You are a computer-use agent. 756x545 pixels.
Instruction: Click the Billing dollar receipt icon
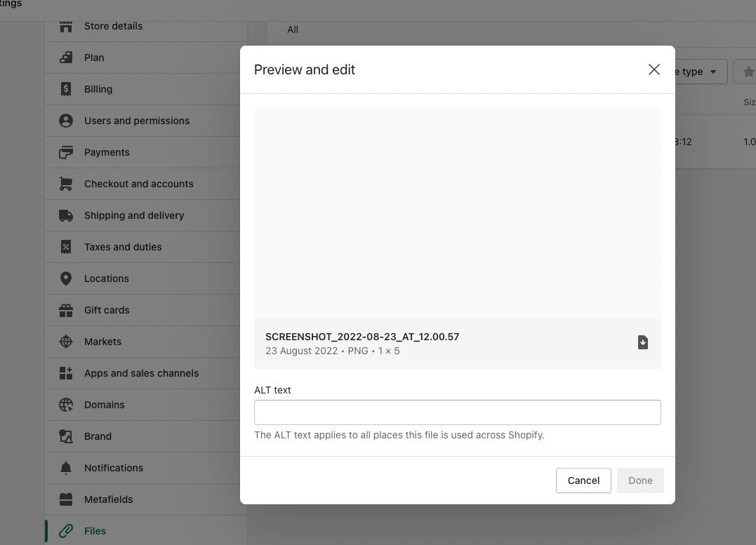65,89
